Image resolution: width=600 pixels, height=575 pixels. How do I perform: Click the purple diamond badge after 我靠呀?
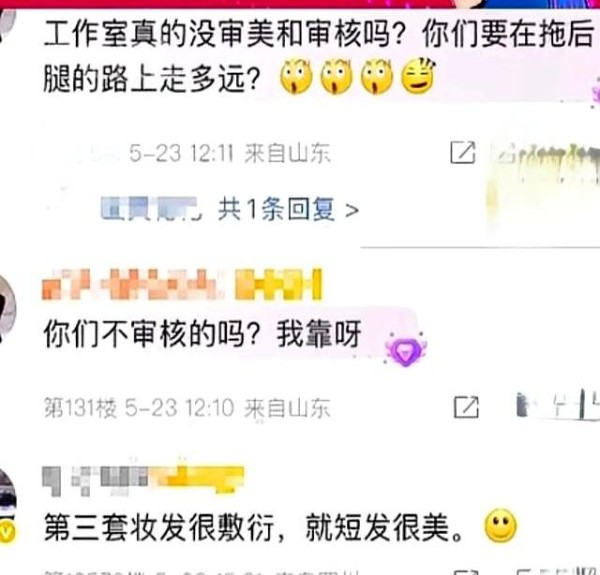[406, 350]
